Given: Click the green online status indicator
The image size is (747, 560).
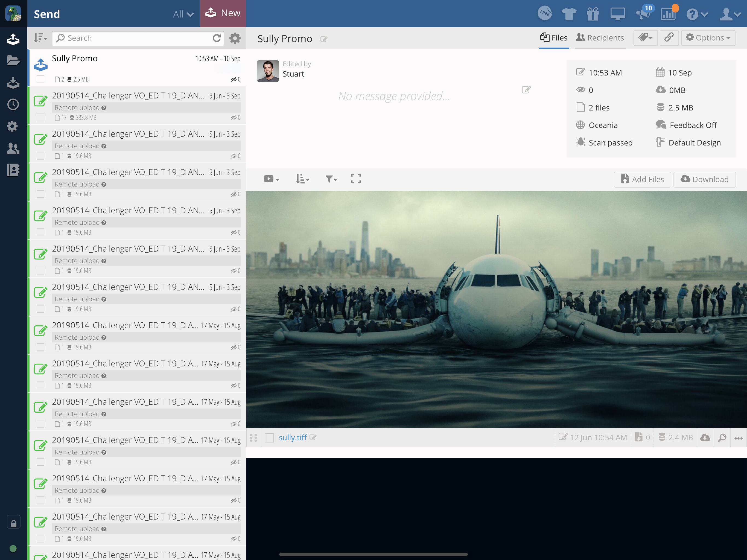Looking at the screenshot, I should pyautogui.click(x=13, y=549).
